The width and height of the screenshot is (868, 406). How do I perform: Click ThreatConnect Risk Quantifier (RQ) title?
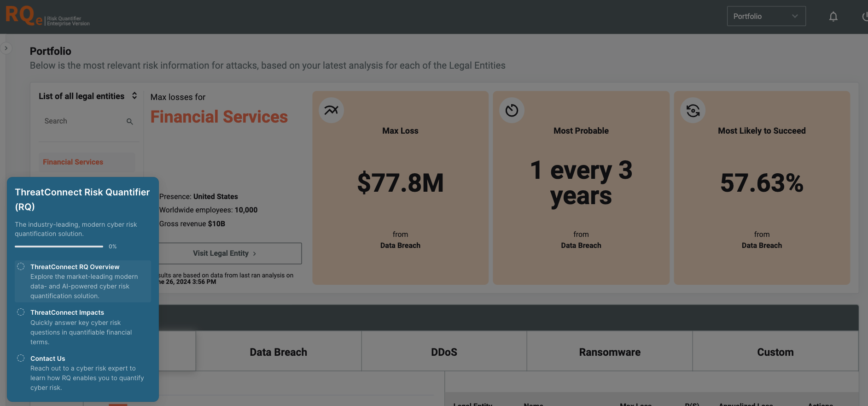click(x=82, y=200)
